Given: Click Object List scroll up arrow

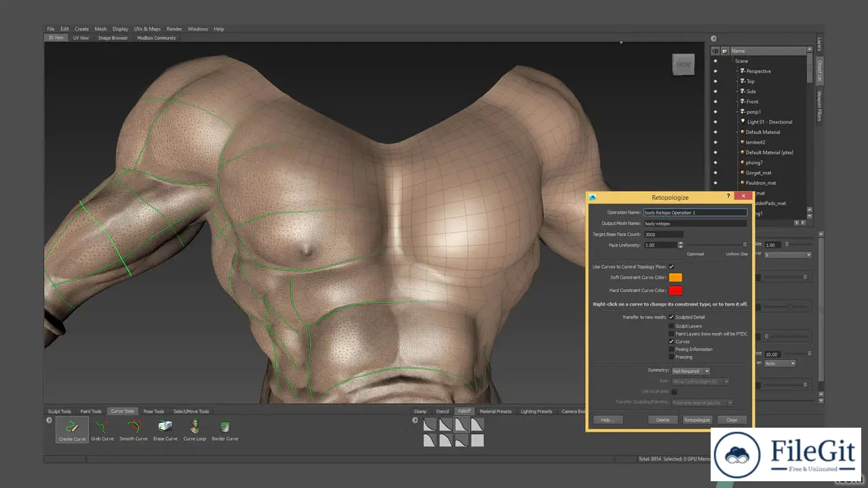Looking at the screenshot, I should pyautogui.click(x=810, y=50).
